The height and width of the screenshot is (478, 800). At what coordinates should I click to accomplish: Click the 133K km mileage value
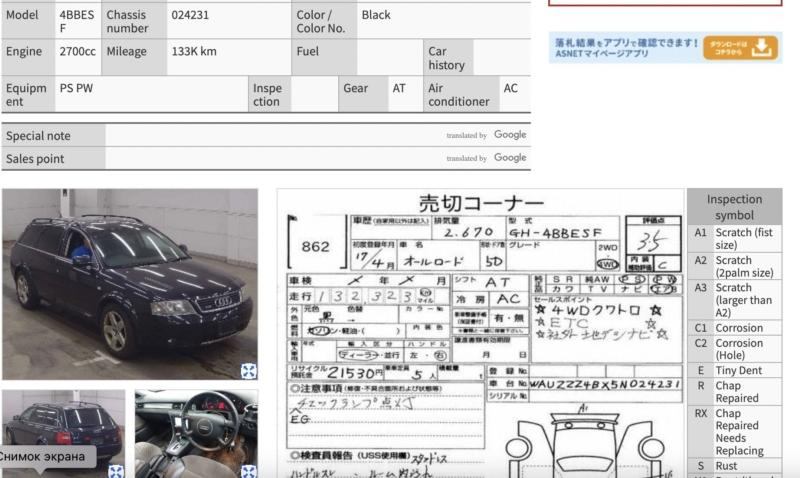pos(194,52)
